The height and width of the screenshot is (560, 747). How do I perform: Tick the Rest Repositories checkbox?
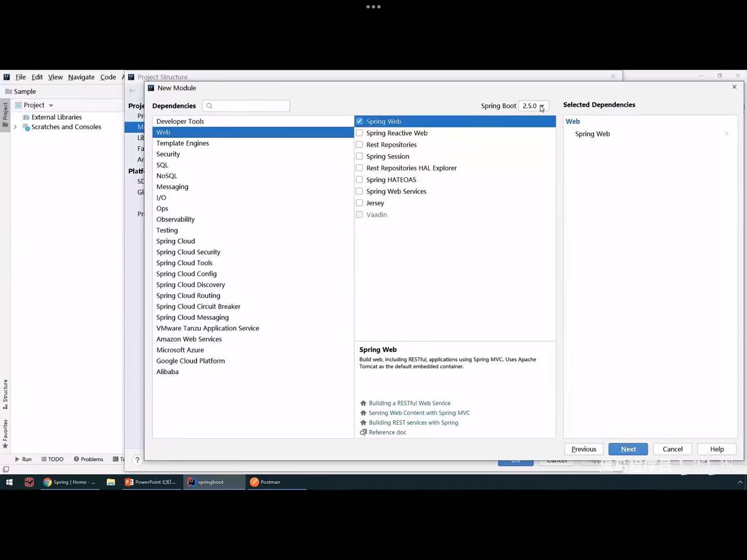point(359,145)
